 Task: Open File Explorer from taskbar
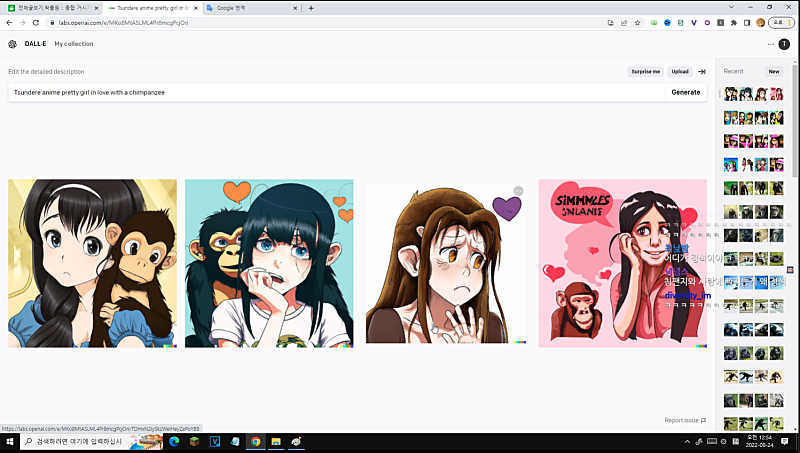coord(276,441)
